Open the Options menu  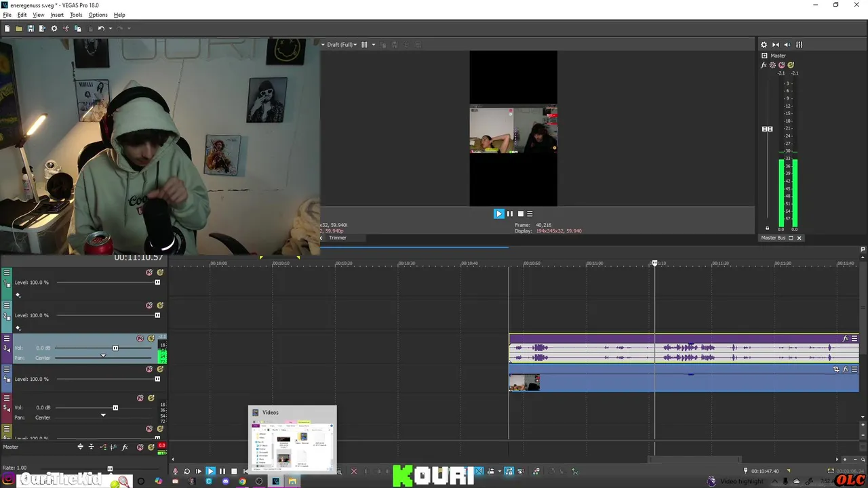98,15
